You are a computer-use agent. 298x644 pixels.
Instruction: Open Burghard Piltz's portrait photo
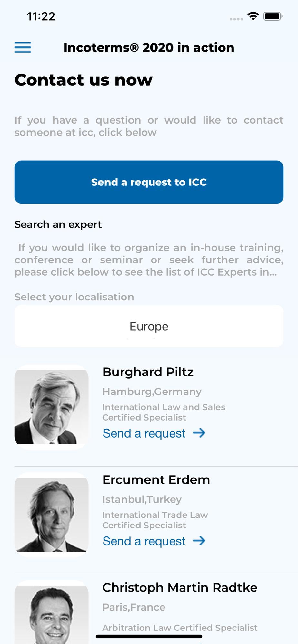coord(52,407)
